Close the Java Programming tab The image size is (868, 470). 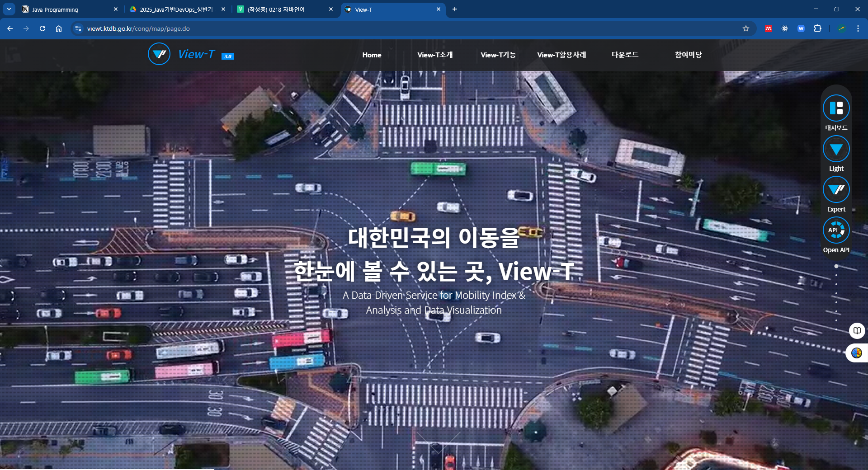[x=116, y=9]
